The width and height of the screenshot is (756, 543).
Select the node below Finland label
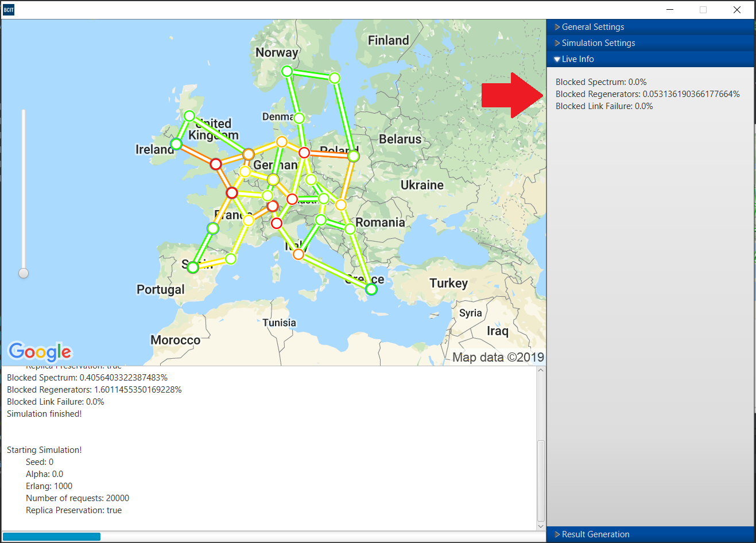click(x=335, y=78)
